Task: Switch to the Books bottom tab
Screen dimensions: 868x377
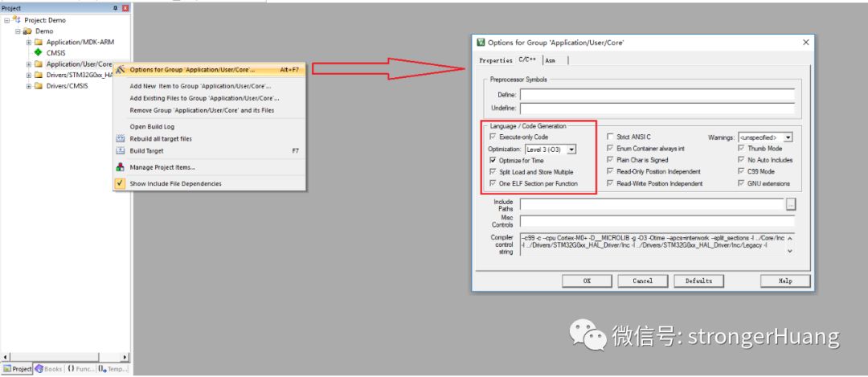Action: [49, 369]
